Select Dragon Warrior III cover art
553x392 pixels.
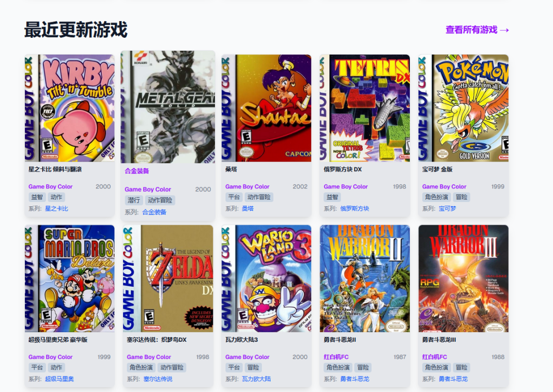(463, 279)
